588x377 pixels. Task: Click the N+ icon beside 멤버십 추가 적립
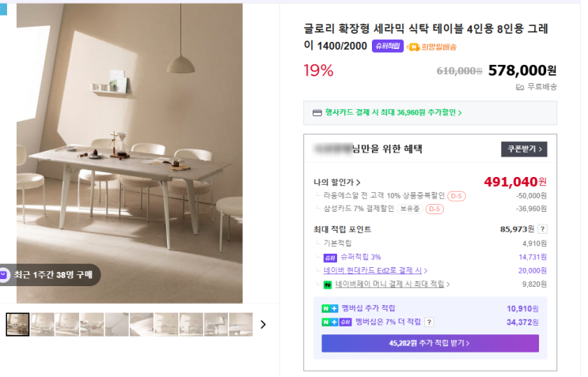coord(329,308)
